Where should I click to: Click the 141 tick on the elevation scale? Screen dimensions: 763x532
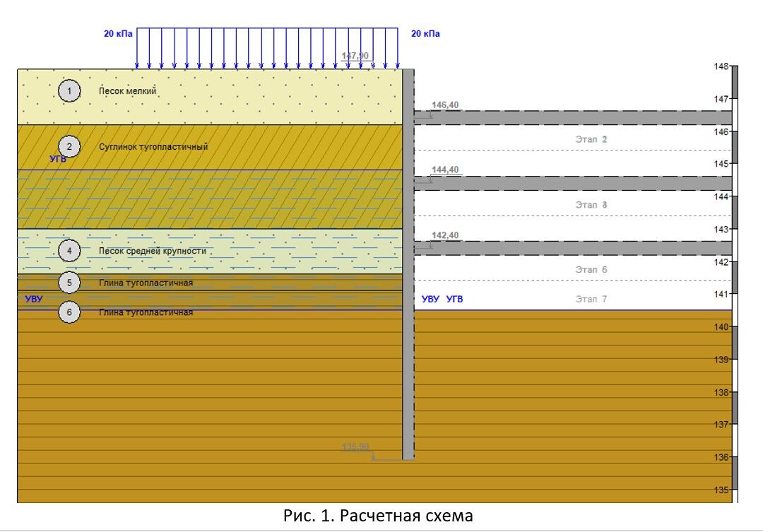click(721, 294)
